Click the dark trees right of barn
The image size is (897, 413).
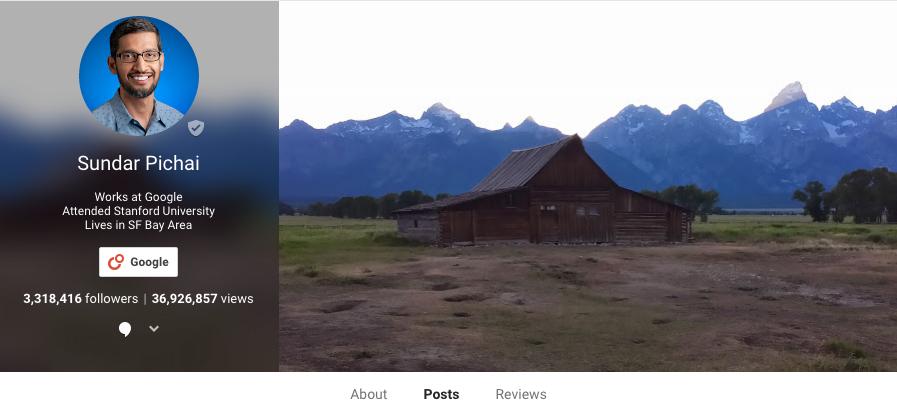[846, 196]
